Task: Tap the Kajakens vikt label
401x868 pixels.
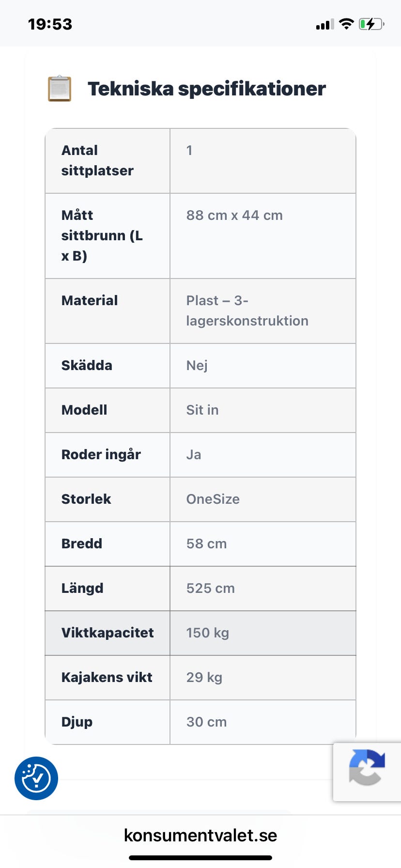Action: tap(107, 677)
